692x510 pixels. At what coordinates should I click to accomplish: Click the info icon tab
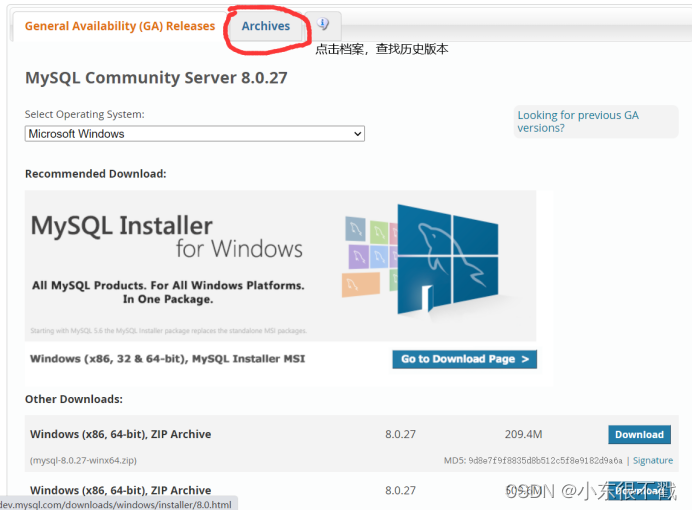click(x=323, y=24)
